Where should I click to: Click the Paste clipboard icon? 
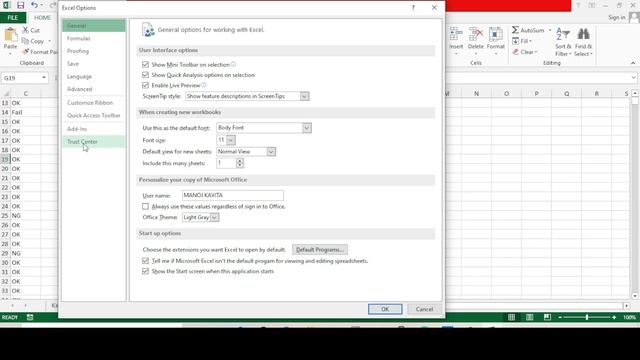10,35
